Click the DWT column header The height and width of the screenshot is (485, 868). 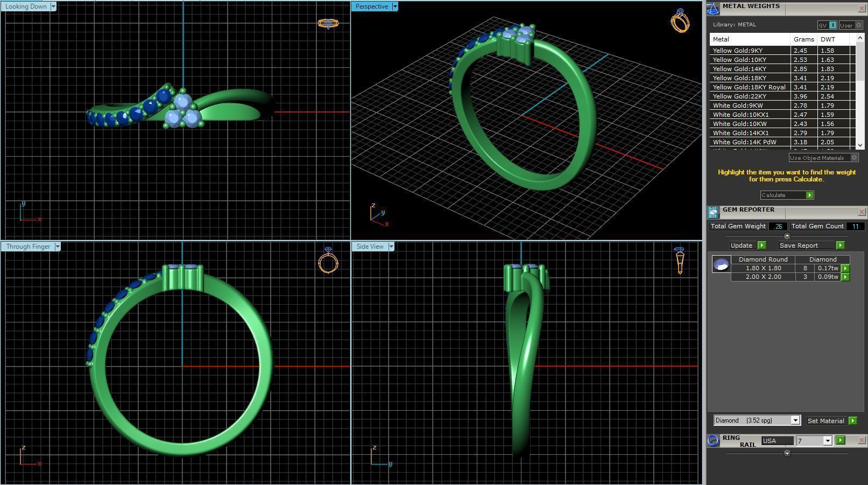pyautogui.click(x=833, y=39)
